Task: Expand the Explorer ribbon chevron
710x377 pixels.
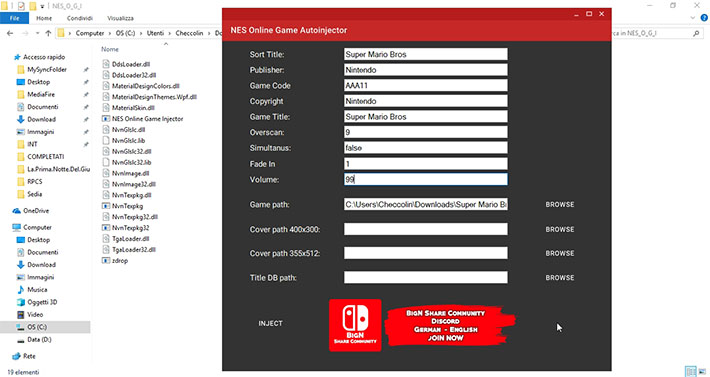Action: tap(693, 18)
